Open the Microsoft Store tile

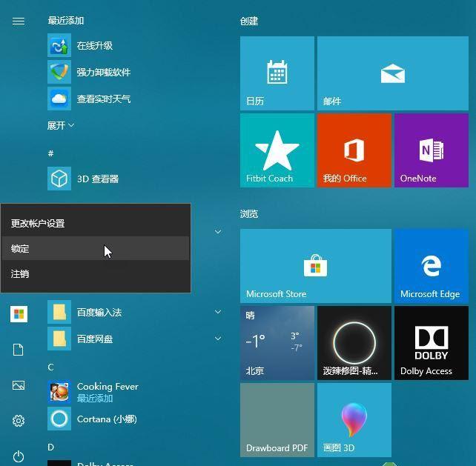[x=316, y=266]
